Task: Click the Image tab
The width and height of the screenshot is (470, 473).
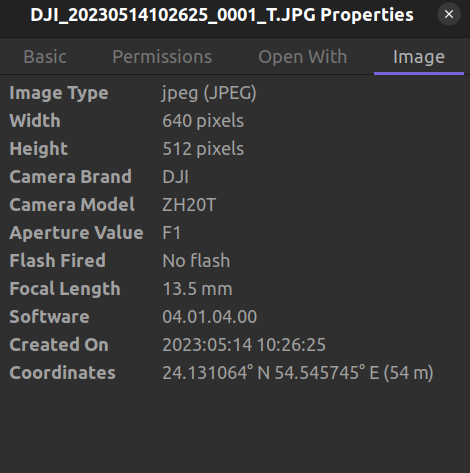Action: click(x=419, y=57)
